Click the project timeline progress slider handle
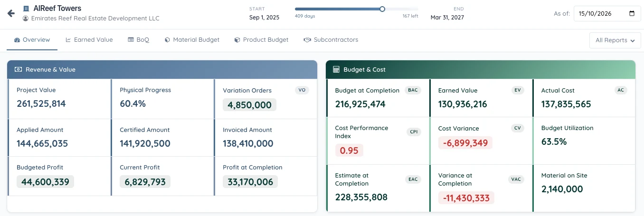The image size is (644, 216). coord(382,9)
